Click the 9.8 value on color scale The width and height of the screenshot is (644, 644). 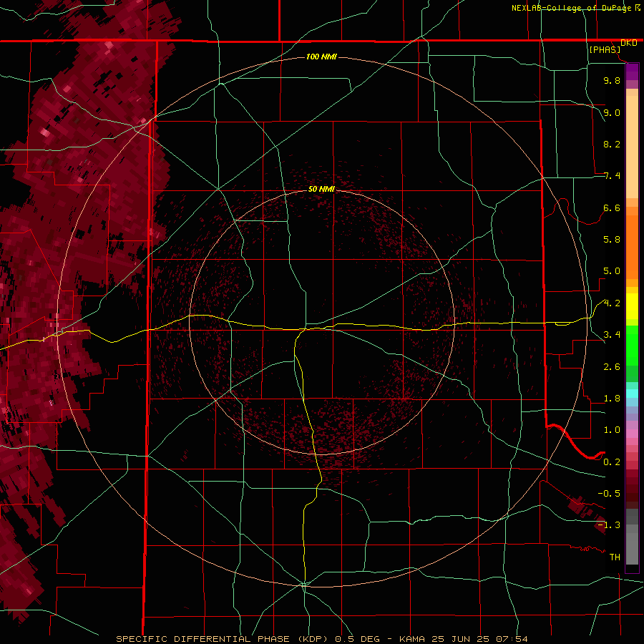612,80
